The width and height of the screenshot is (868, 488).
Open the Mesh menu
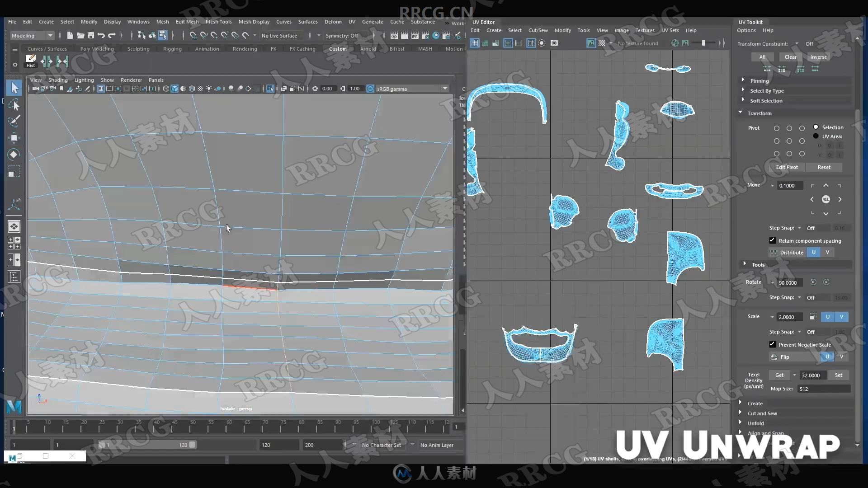click(162, 22)
